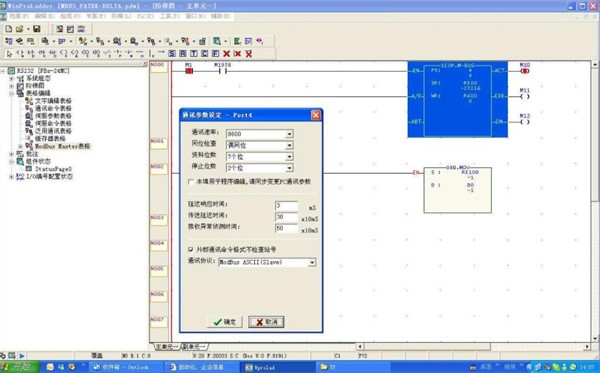Click the new file toolbar icon
The image size is (600, 373).
point(8,29)
